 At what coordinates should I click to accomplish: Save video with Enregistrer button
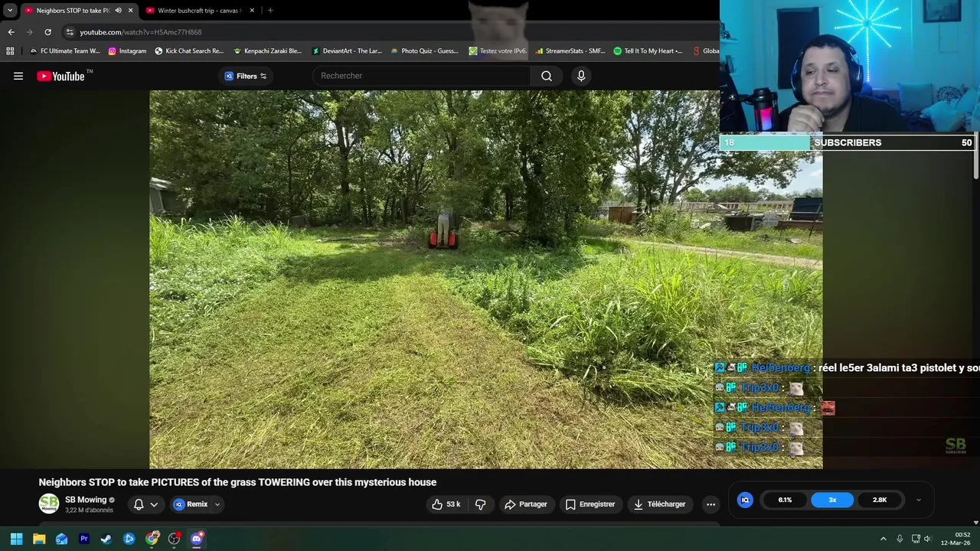[590, 504]
